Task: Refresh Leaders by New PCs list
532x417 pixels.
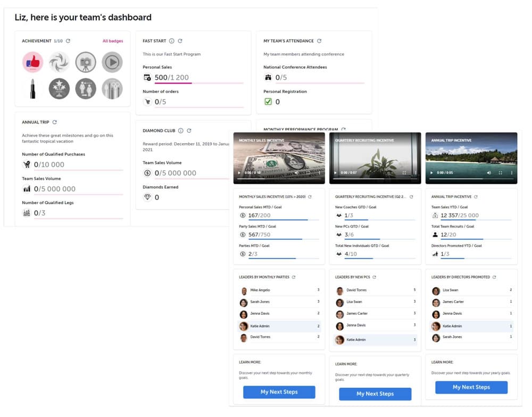Action: pos(374,277)
